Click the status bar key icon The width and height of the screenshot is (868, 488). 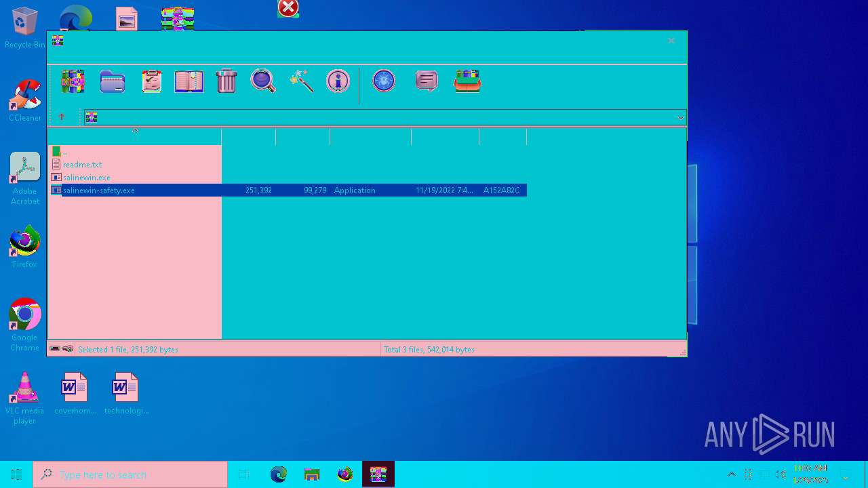(x=68, y=349)
